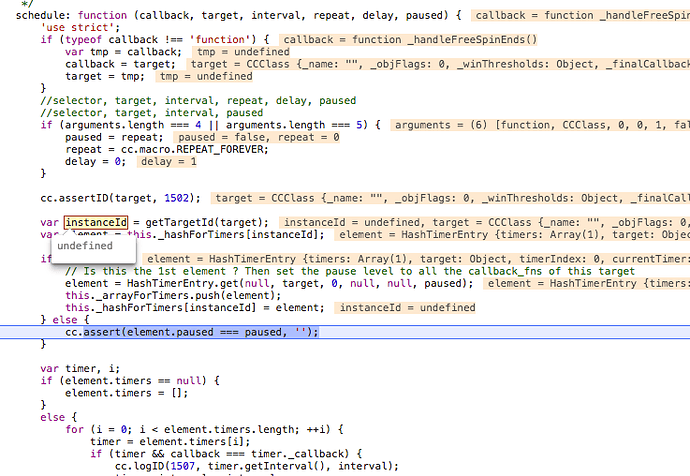This screenshot has height=476, width=690.
Task: Click inline 'arguments = (6) [function, CCClass...' value
Action: [540, 125]
